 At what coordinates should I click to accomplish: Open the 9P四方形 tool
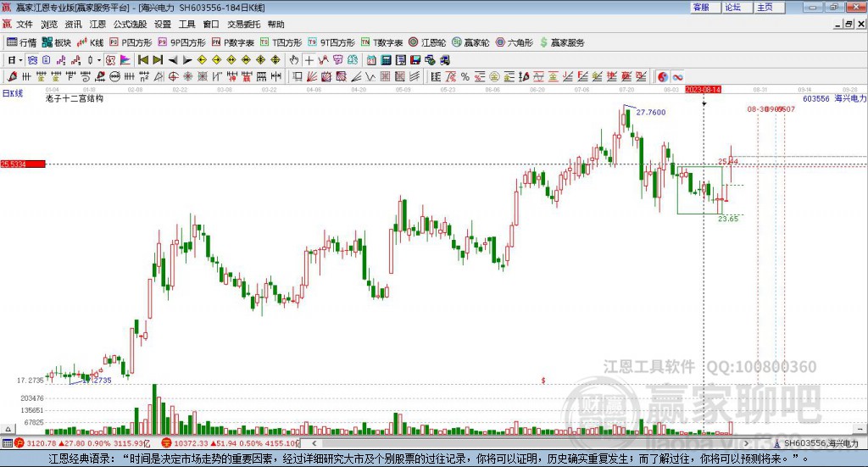point(181,42)
